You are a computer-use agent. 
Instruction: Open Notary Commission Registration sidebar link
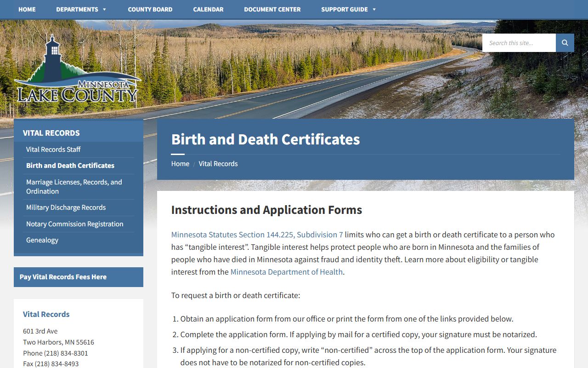75,224
